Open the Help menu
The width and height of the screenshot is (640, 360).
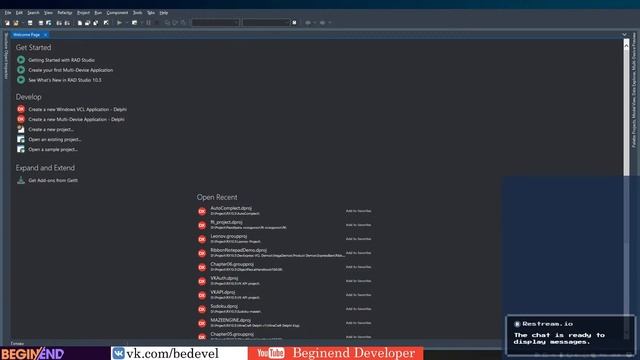point(164,13)
